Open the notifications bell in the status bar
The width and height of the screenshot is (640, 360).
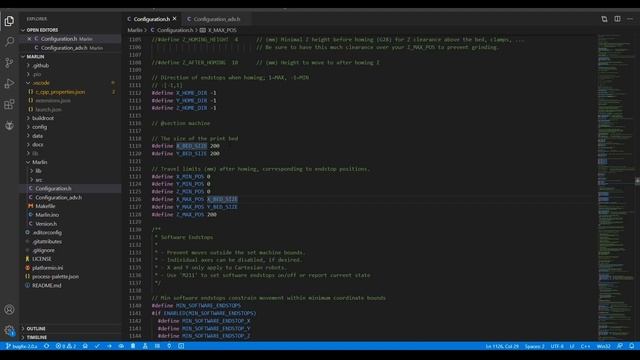[x=632, y=346]
